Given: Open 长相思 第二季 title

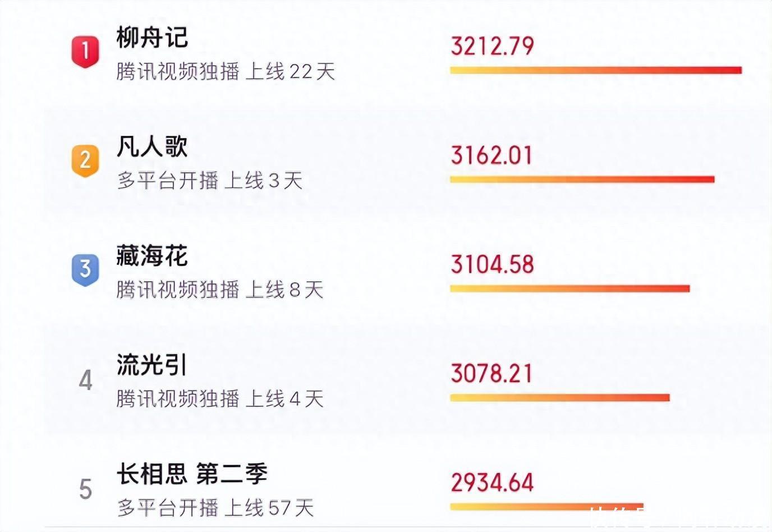Looking at the screenshot, I should [192, 474].
